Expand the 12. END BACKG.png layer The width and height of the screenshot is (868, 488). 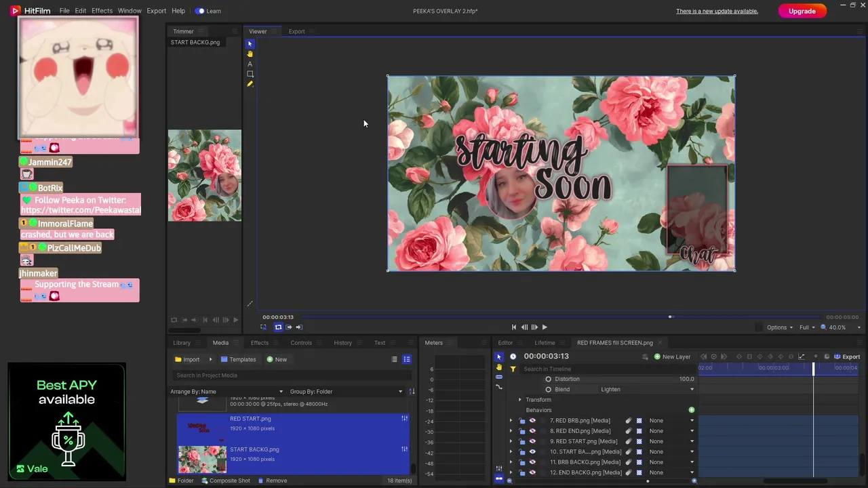coord(511,472)
